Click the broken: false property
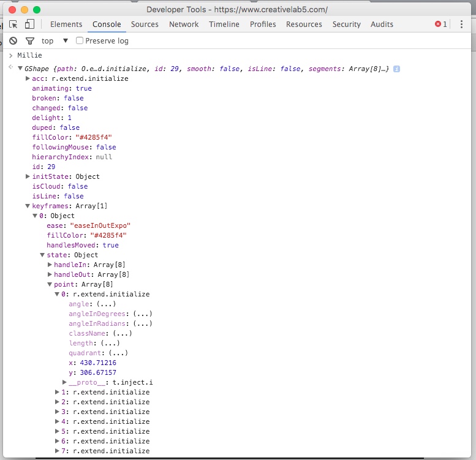Screen dimensions: 476x460 [58, 98]
